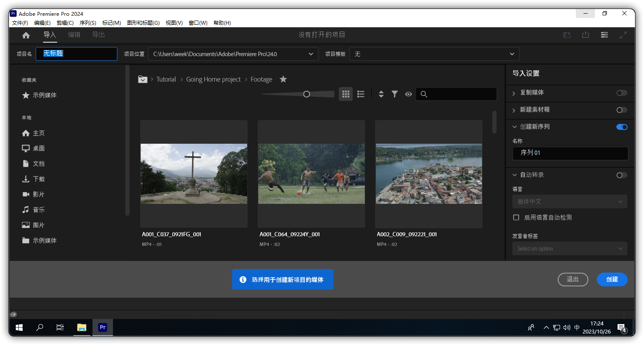Image resolution: width=644 pixels, height=345 pixels.
Task: Open the 文档 location
Action: click(x=34, y=164)
